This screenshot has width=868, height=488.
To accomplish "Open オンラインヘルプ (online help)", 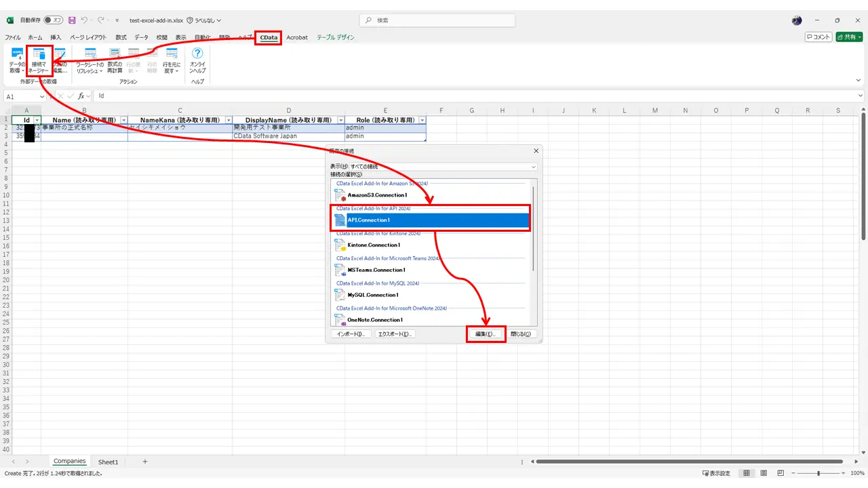I will coord(197,61).
